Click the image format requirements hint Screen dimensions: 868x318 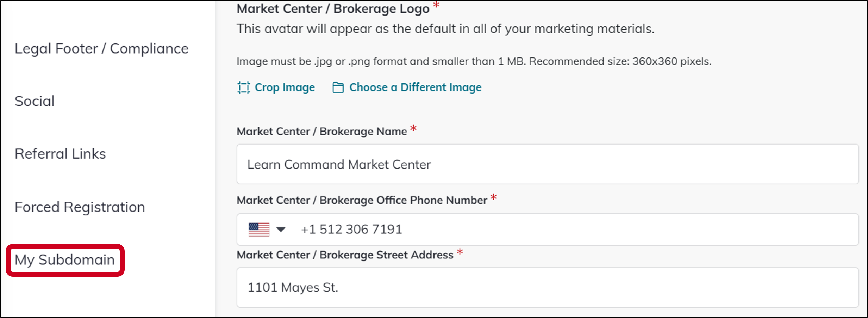coord(474,61)
